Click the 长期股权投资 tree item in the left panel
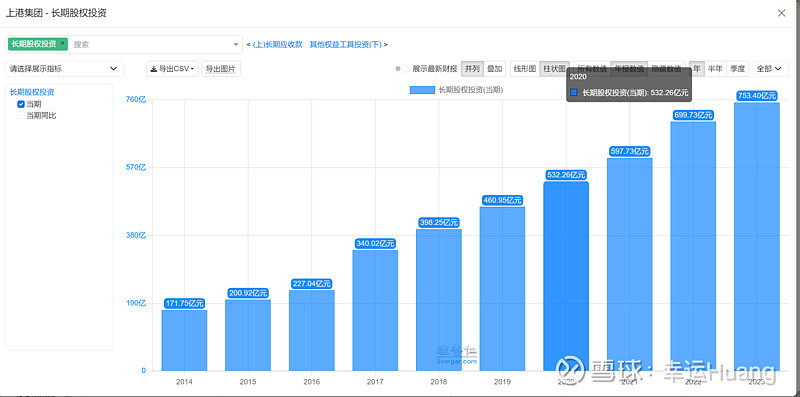The width and height of the screenshot is (800, 397). (32, 92)
